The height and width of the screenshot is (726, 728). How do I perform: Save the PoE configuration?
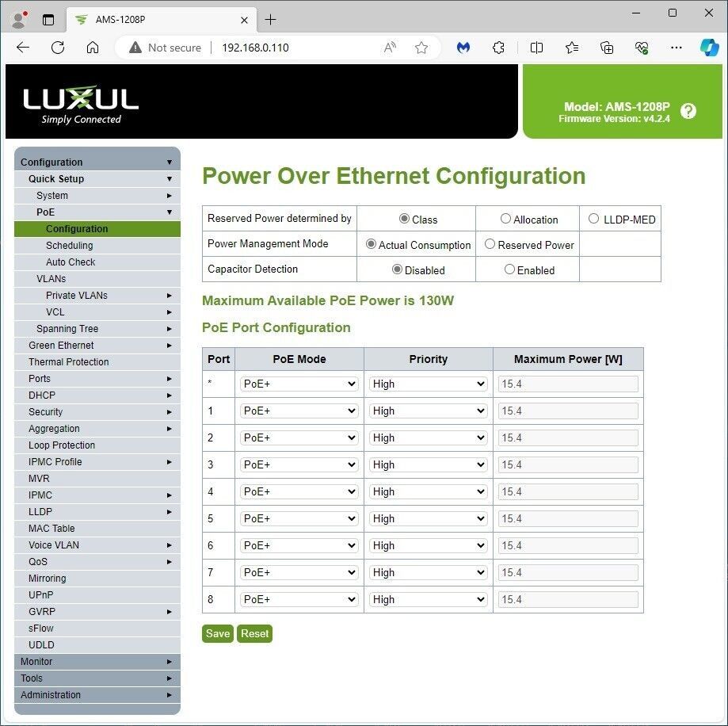click(x=218, y=633)
